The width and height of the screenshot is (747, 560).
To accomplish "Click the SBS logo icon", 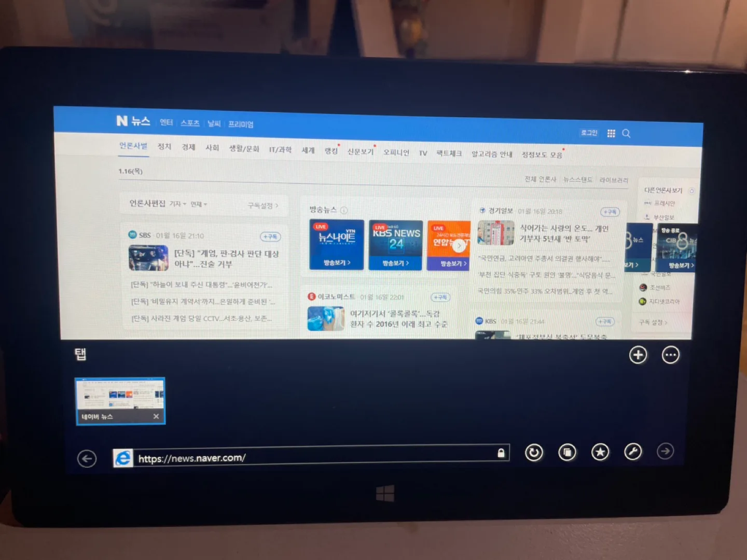I will (x=132, y=235).
